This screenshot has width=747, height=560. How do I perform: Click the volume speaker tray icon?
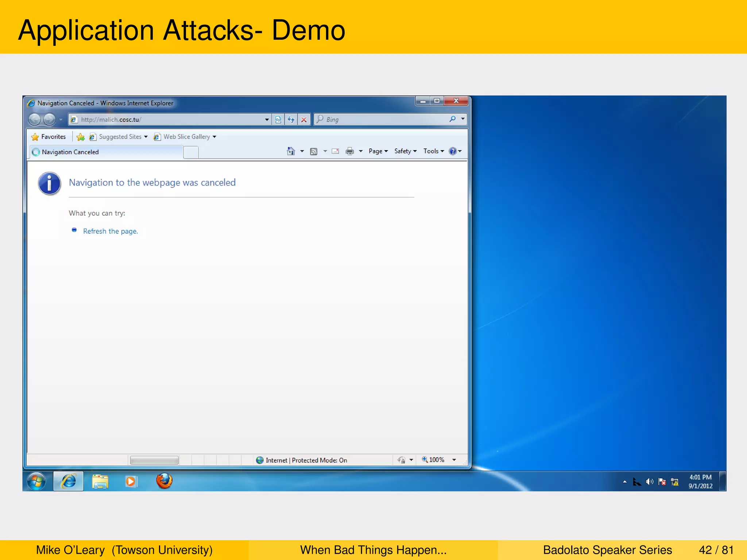[x=650, y=482]
